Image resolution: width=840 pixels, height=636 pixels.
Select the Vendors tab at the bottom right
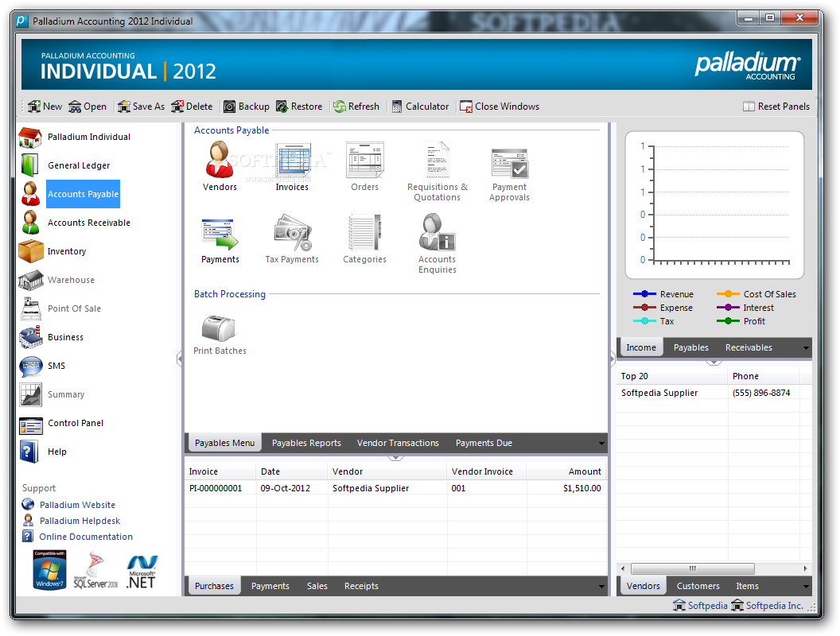643,586
